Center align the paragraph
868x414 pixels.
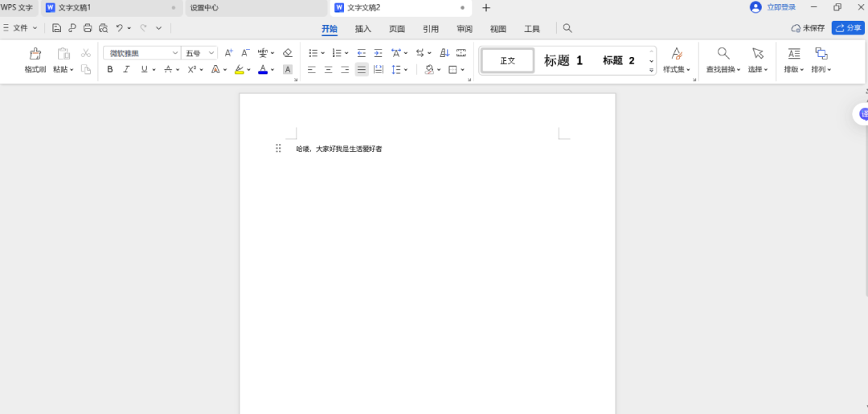pos(329,70)
